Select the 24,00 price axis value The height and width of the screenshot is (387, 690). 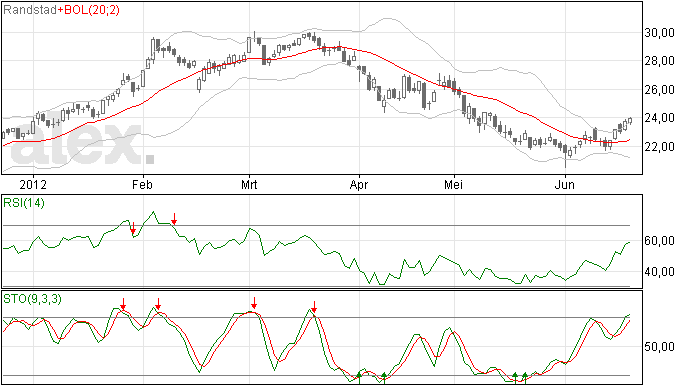coord(659,118)
